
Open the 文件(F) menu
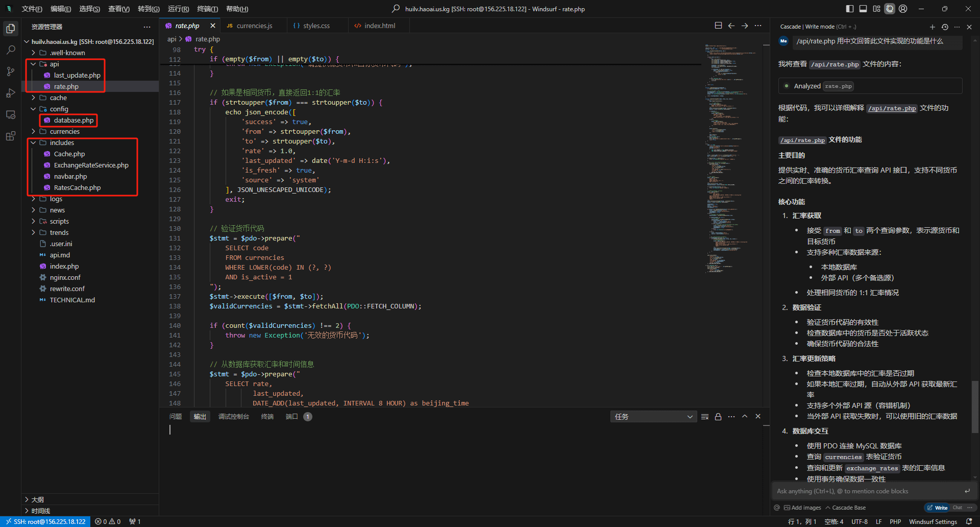pyautogui.click(x=32, y=9)
